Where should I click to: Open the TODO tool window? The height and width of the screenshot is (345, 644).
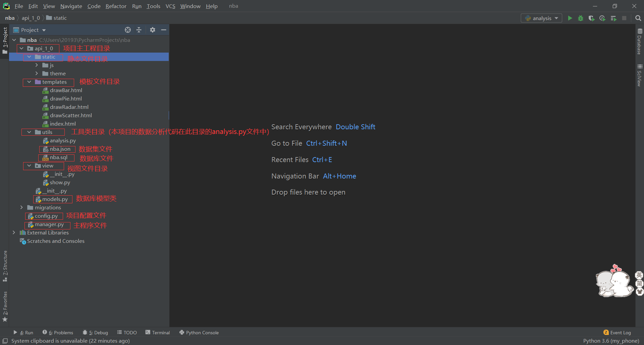click(x=127, y=333)
